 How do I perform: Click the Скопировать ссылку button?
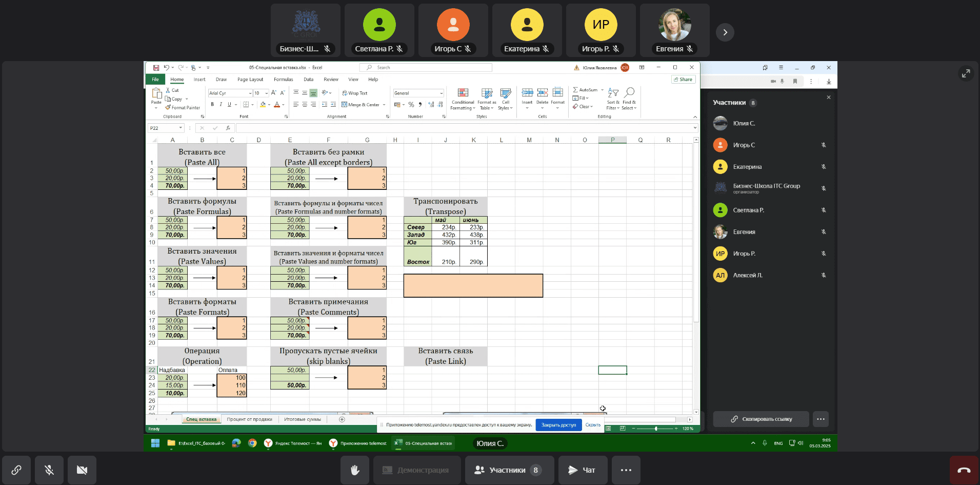[761, 419]
